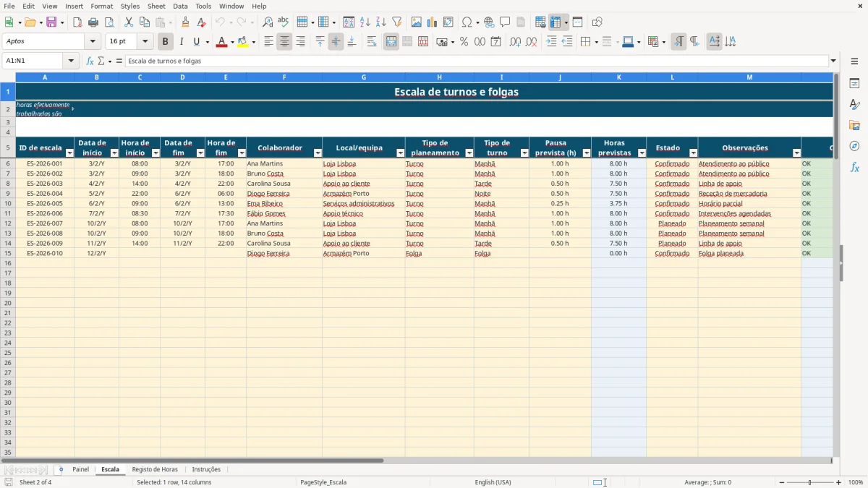868x488 pixels.
Task: Click the Increase Indent icon
Action: click(x=551, y=42)
